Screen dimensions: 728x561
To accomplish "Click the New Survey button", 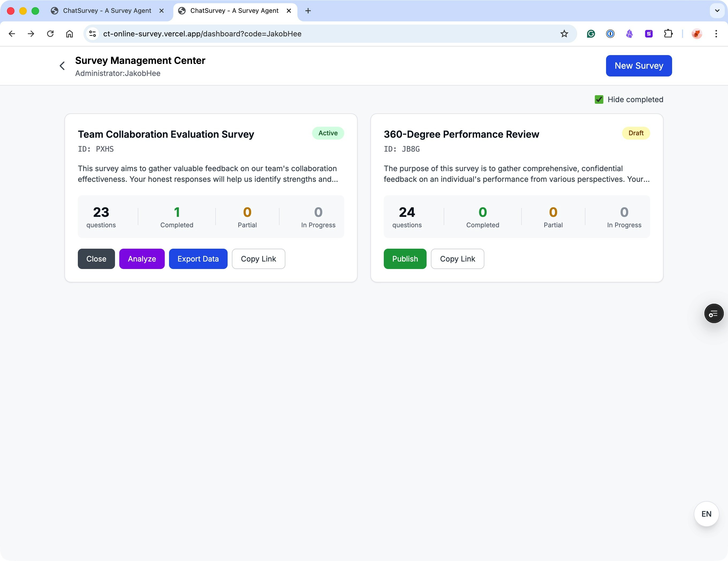I will (x=638, y=66).
